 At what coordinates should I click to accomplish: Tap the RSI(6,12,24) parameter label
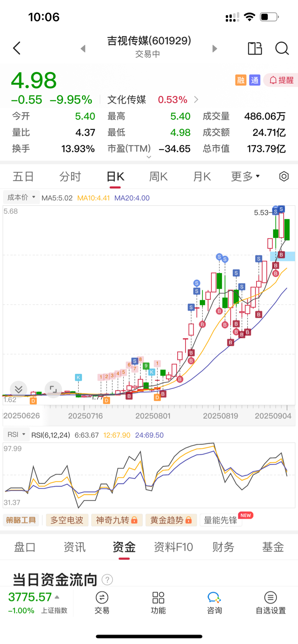[x=51, y=435]
